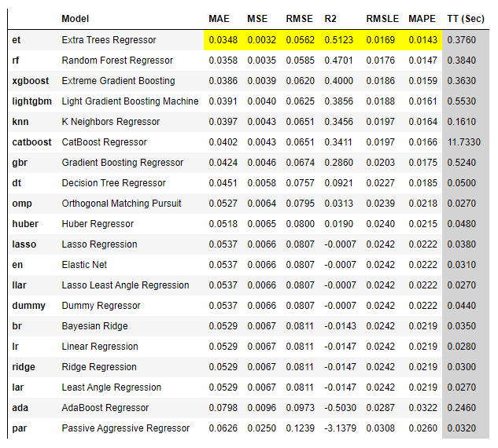Click TT value 0.5530

coord(462,101)
